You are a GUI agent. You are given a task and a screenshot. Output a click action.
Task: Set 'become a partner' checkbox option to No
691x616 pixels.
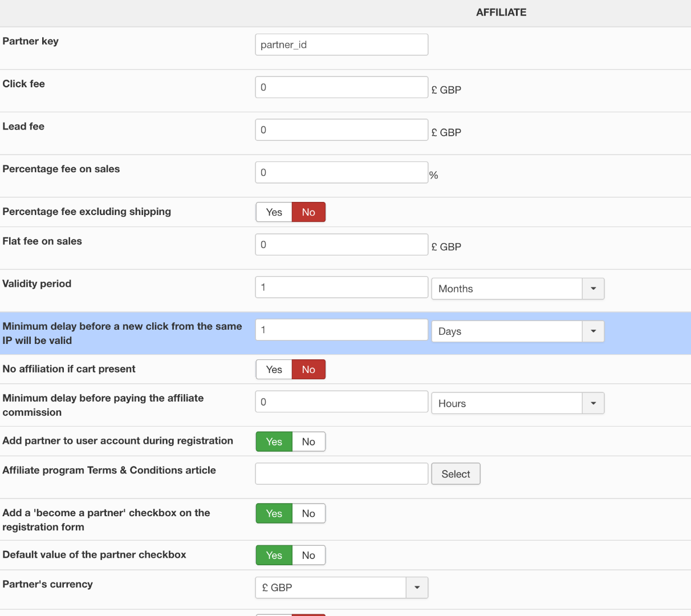pyautogui.click(x=308, y=513)
